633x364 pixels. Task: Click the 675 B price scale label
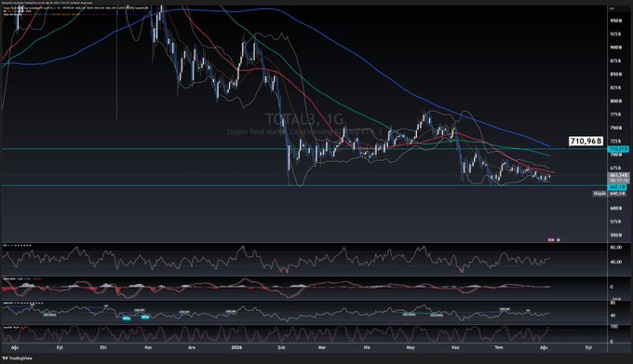(x=615, y=168)
